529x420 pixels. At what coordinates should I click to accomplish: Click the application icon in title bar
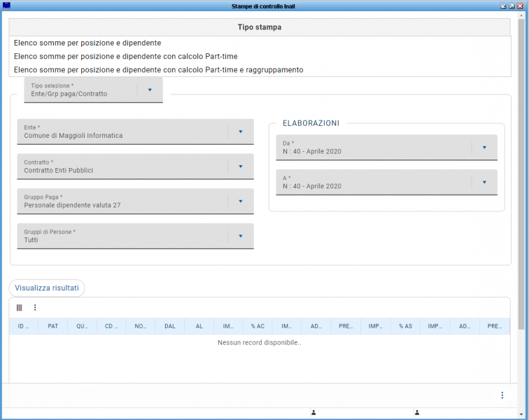point(6,6)
